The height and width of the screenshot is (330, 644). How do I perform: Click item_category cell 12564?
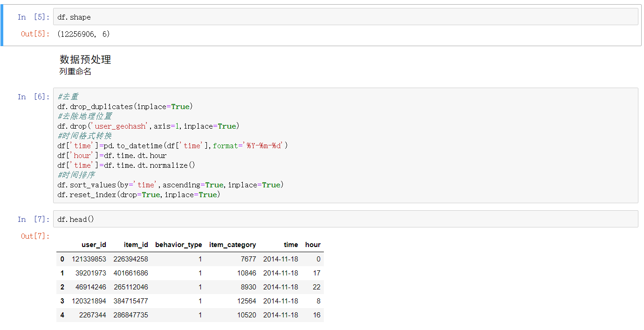pos(247,301)
